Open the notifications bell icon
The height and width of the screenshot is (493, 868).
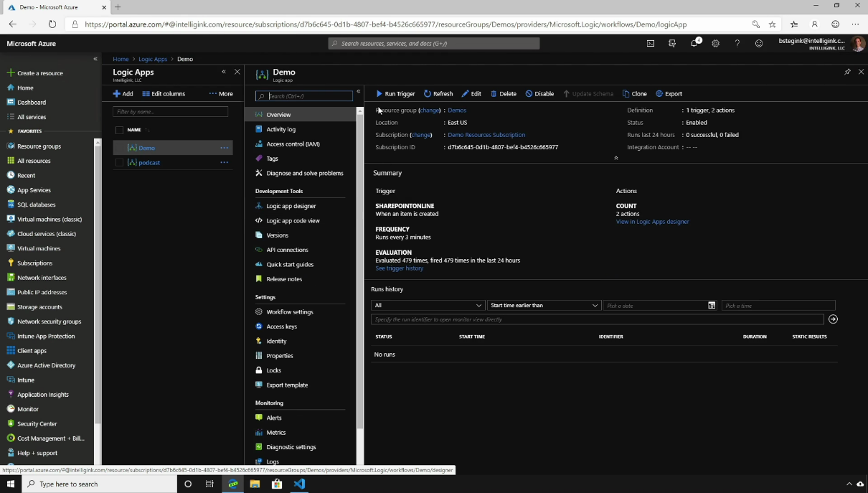click(x=694, y=43)
